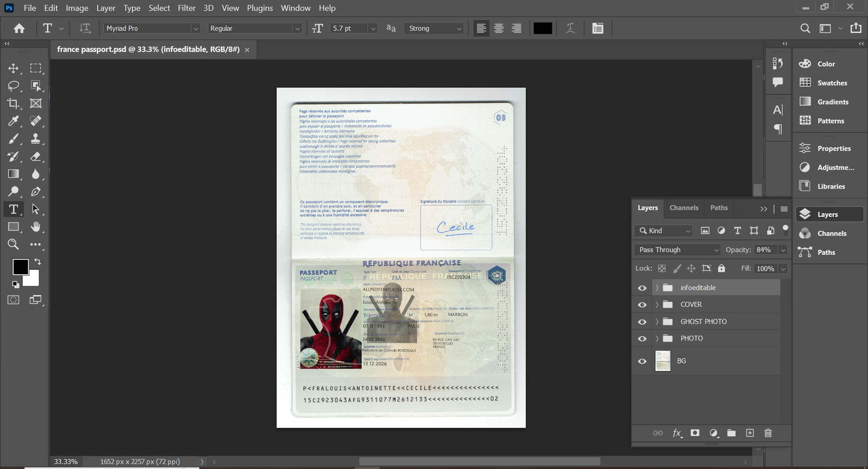
Task: Expand the COVER group
Action: [x=657, y=305]
